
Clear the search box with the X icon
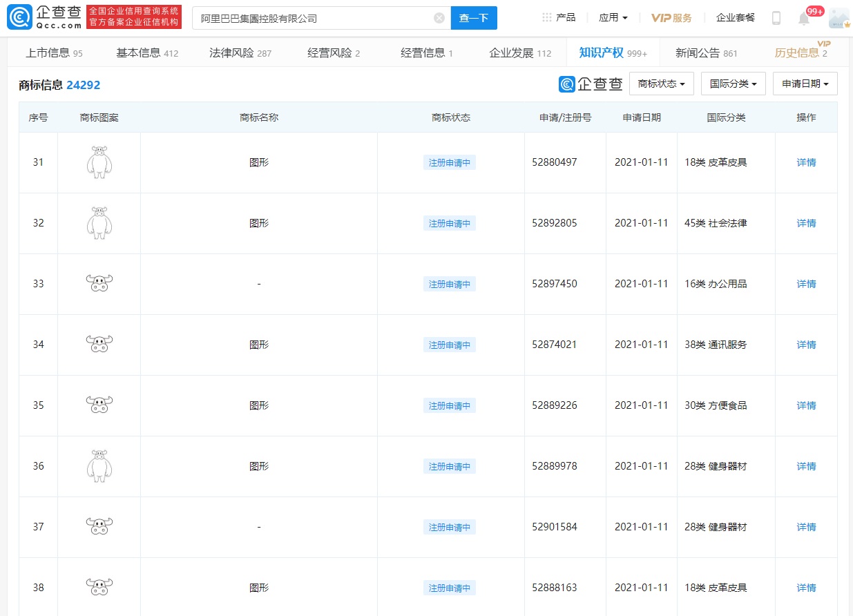click(439, 18)
